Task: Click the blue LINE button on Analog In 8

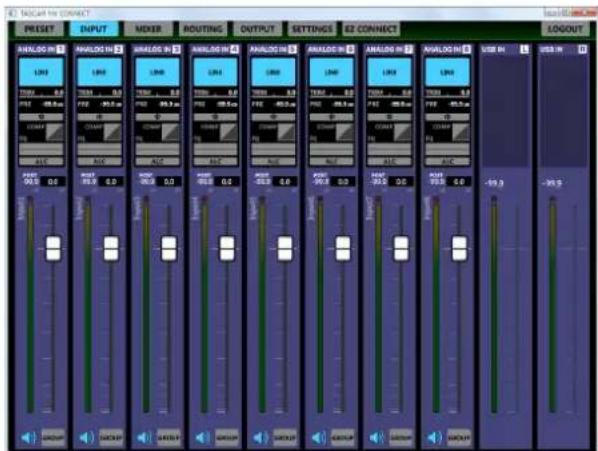Action: [447, 72]
